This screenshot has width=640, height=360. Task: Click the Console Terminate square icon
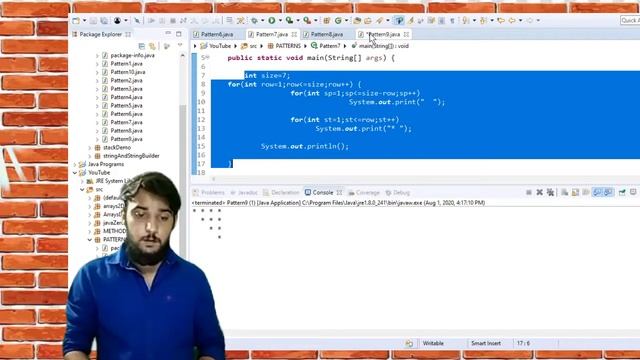point(529,192)
